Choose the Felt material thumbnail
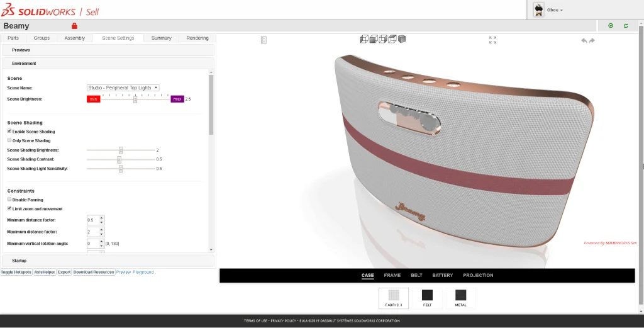 tap(427, 298)
